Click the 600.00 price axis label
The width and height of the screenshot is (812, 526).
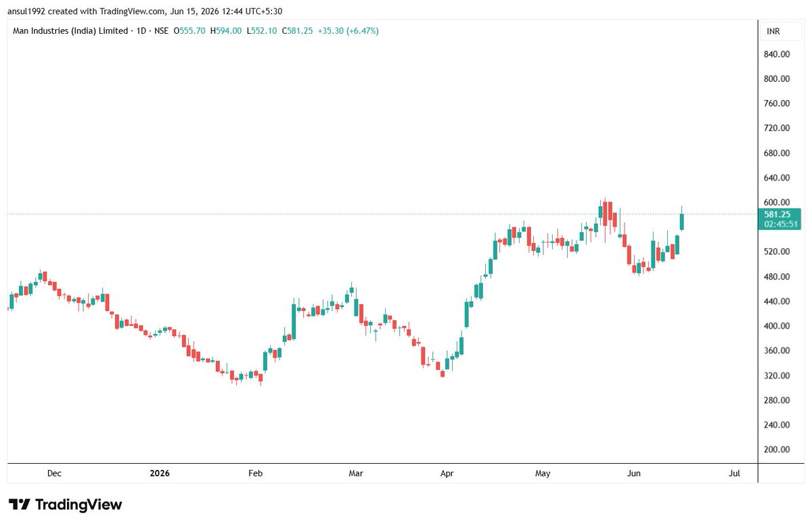point(777,202)
